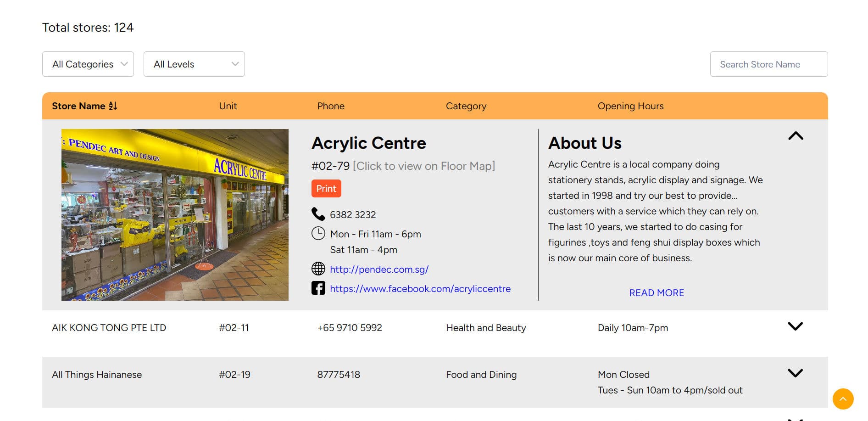Image resolution: width=868 pixels, height=421 pixels.
Task: Click the Category column header
Action: coord(466,106)
